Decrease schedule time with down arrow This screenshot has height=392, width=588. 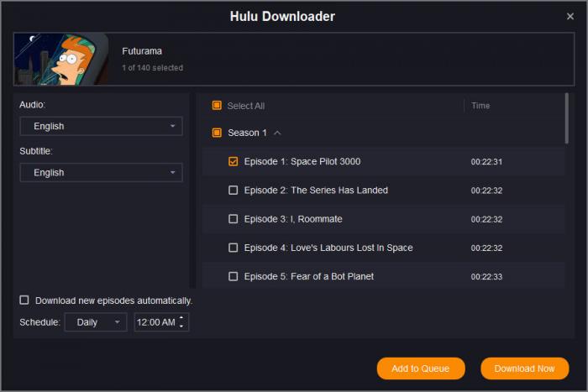point(181,327)
